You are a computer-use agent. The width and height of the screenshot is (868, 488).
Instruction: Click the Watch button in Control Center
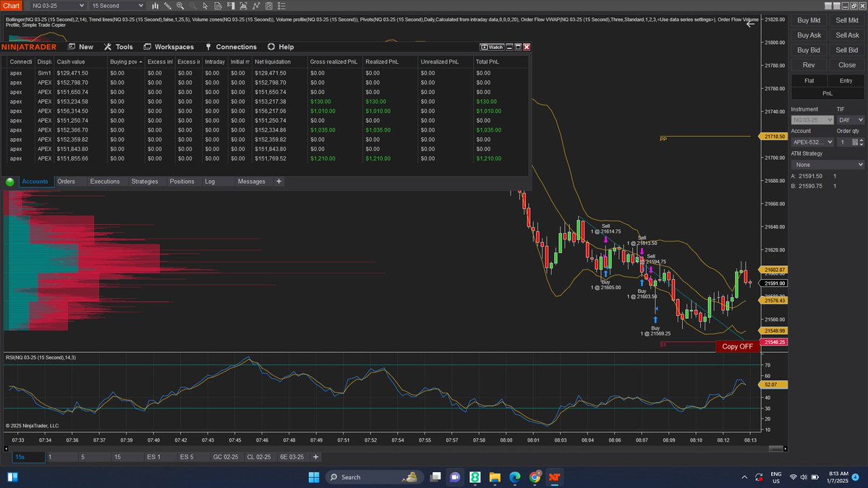492,46
